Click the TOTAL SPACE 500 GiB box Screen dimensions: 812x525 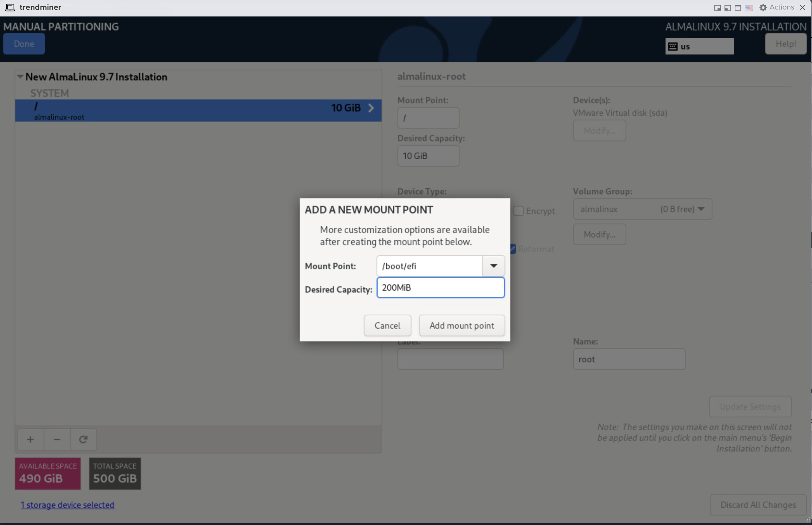(115, 473)
